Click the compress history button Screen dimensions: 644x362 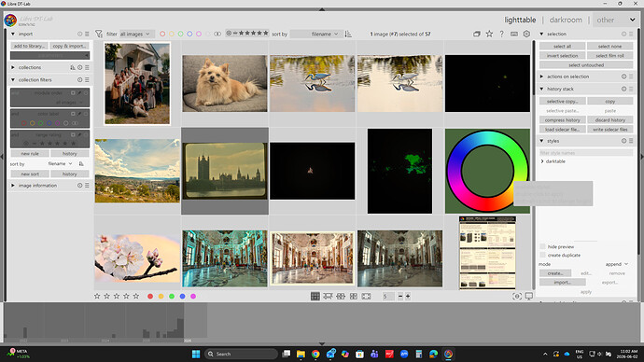pyautogui.click(x=562, y=120)
